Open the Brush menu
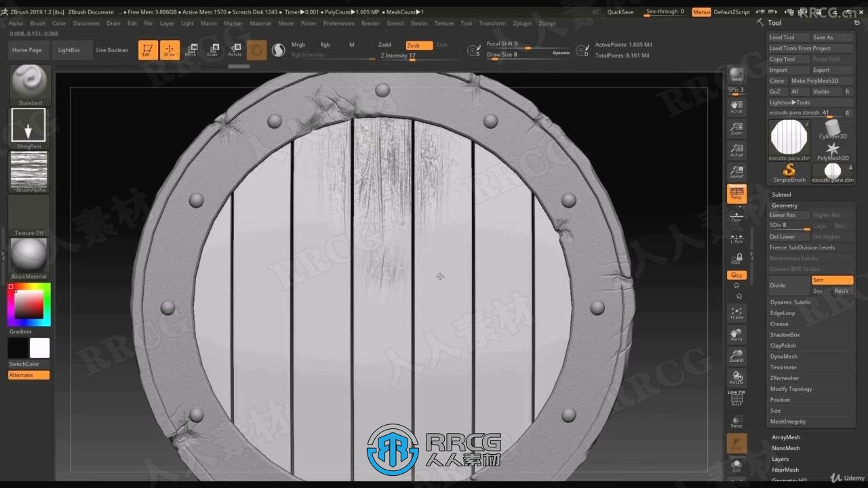Viewport: 868px width, 488px height. [37, 23]
